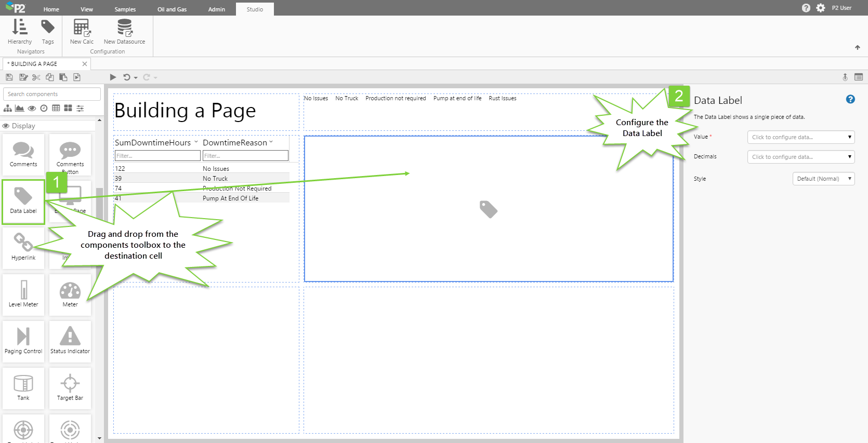This screenshot has width=868, height=443.
Task: Open the Home tab
Action: click(x=51, y=9)
